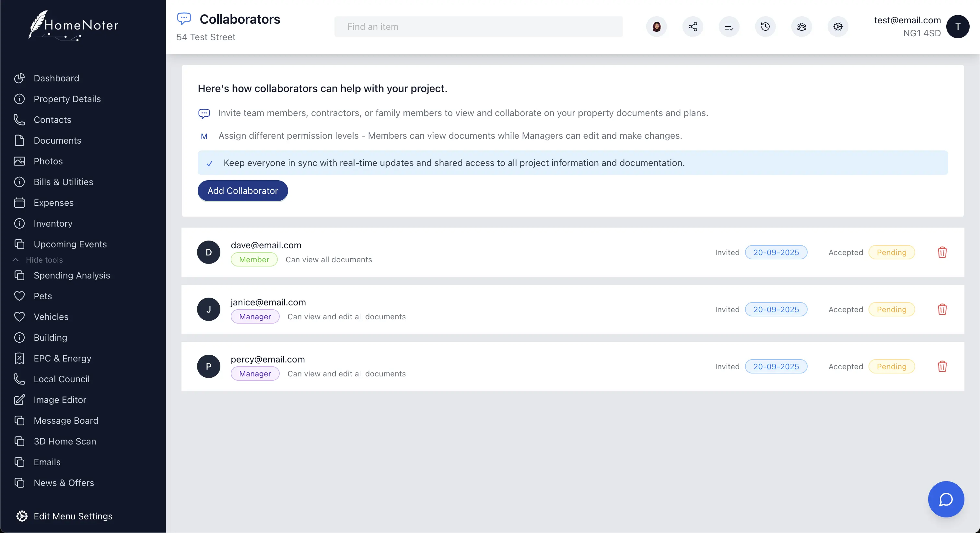This screenshot has width=980, height=533.
Task: Open Message Board menu item
Action: tap(66, 421)
